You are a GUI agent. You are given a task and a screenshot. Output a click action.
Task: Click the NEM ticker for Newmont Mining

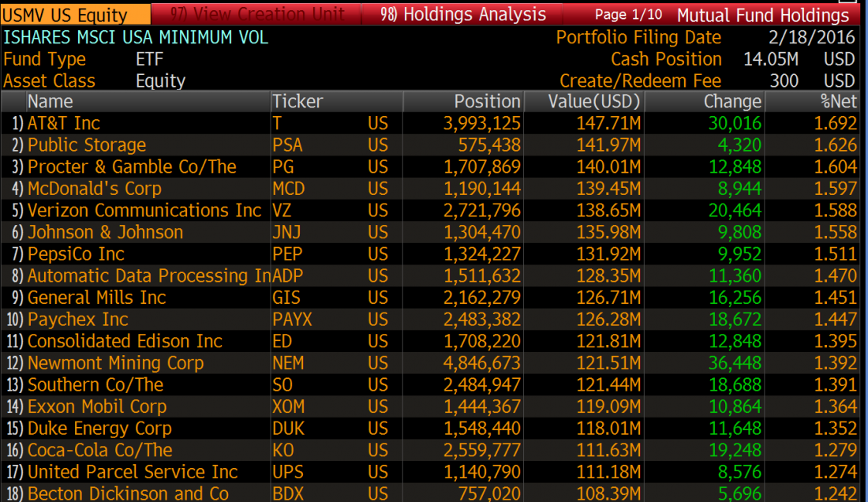pos(288,363)
